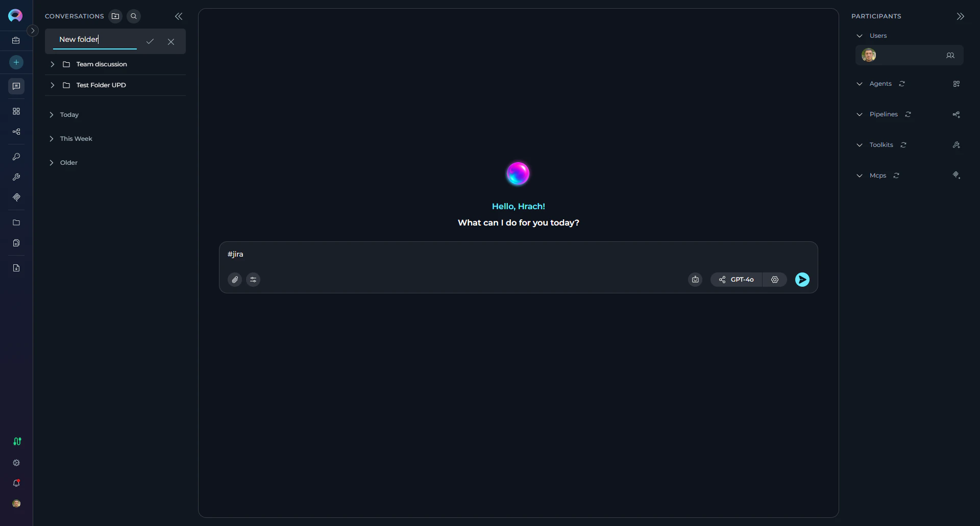Attach a file to the message
Viewport: 980px width, 526px height.
click(234, 279)
